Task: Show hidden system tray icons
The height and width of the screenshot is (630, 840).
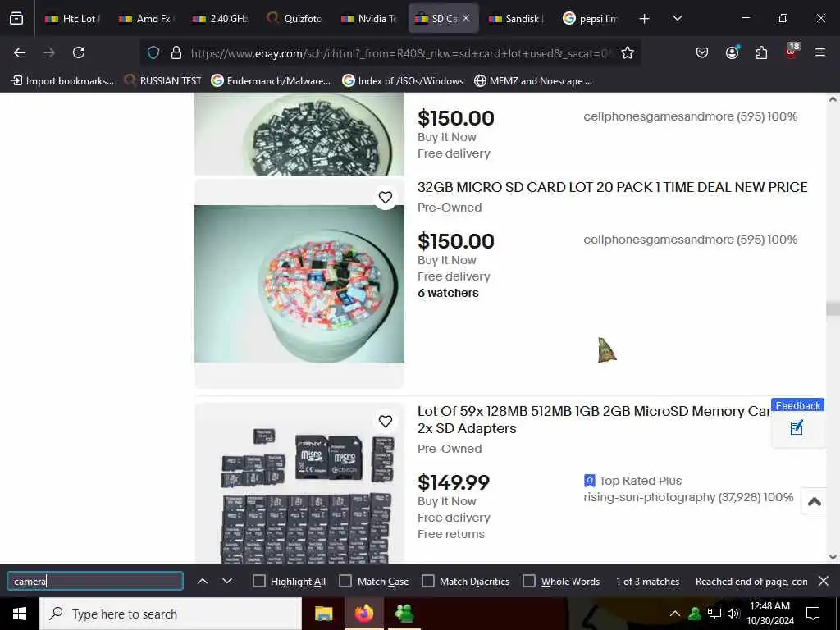Action: click(x=675, y=614)
